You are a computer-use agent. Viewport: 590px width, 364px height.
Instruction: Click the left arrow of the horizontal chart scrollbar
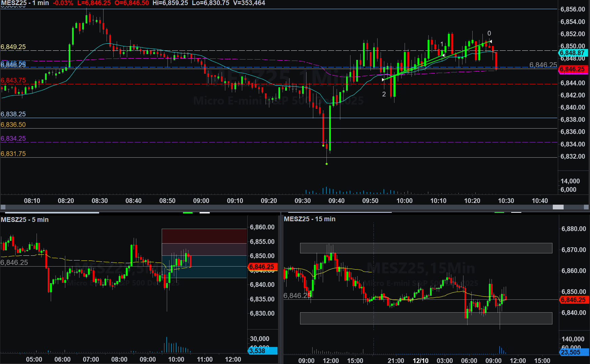point(3,207)
